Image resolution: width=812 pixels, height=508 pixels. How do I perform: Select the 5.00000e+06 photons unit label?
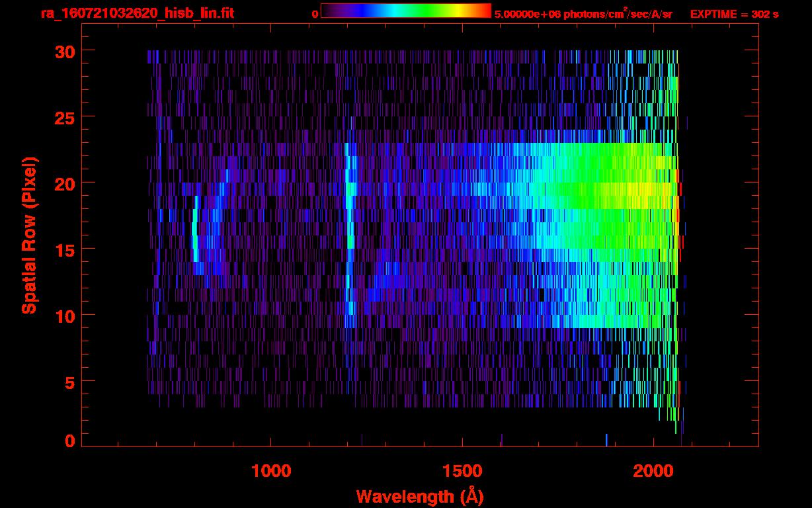pyautogui.click(x=583, y=14)
